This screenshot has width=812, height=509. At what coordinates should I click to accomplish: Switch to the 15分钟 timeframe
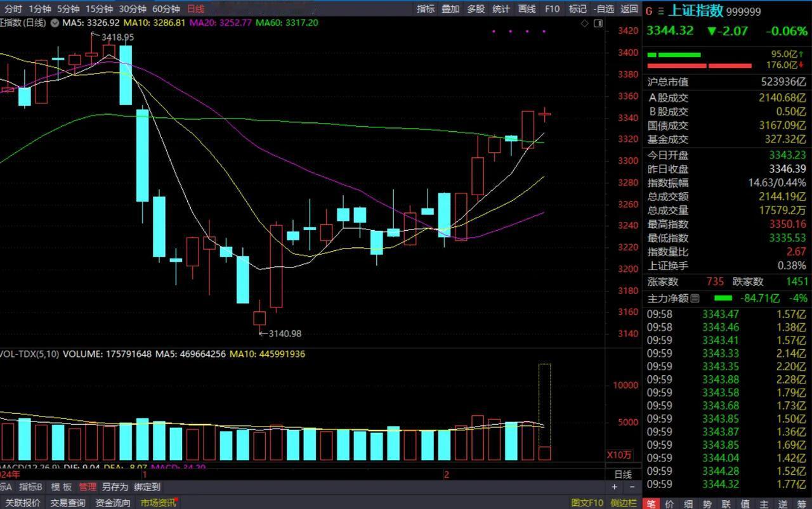(x=100, y=9)
